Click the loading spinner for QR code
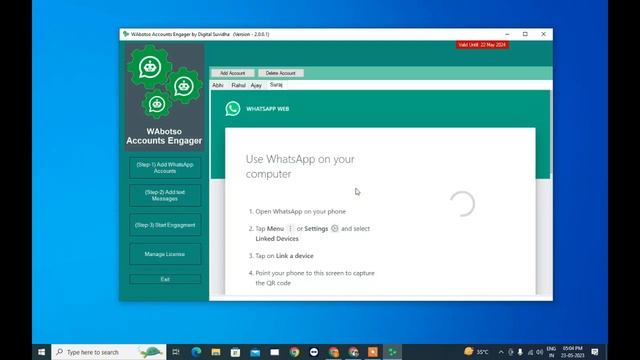The image size is (640, 360). (x=462, y=203)
